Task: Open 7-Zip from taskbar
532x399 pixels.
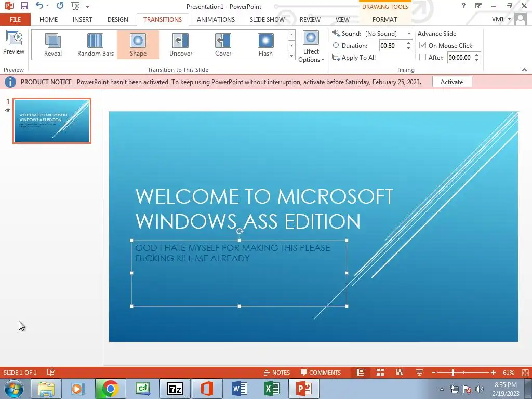Action: pos(175,389)
